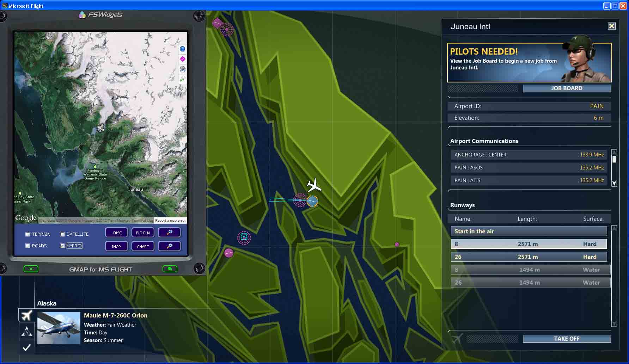629x364 pixels.
Task: Click the INOP button
Action: click(x=116, y=246)
